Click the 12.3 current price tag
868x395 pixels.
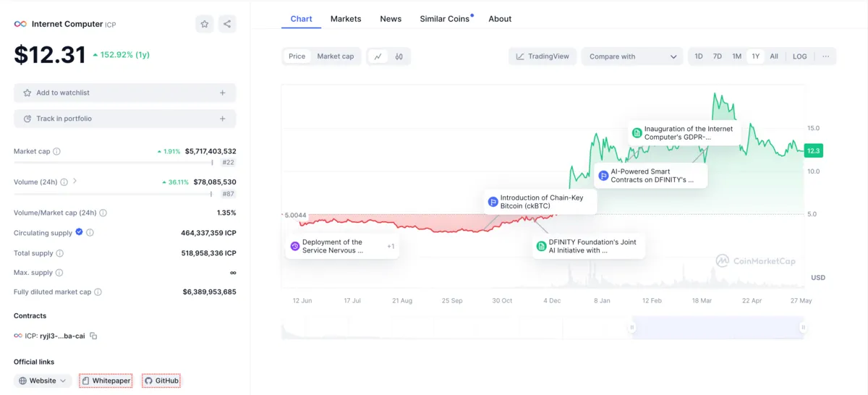tap(814, 150)
